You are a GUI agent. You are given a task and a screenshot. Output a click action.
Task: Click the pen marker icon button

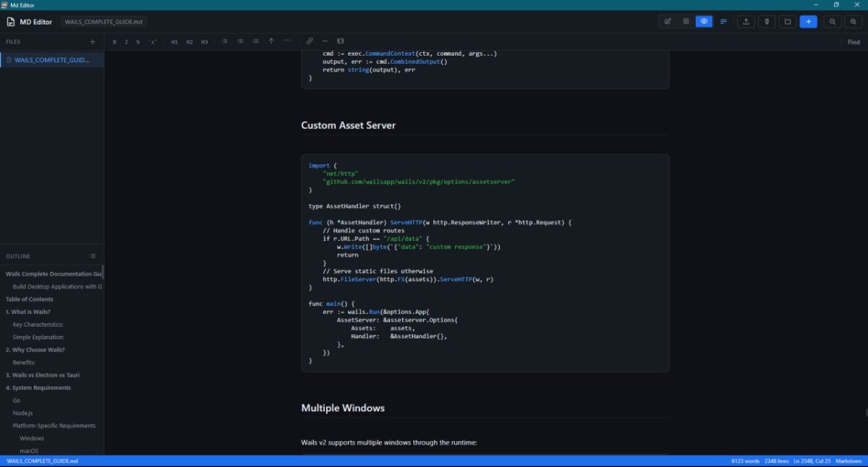(x=767, y=22)
